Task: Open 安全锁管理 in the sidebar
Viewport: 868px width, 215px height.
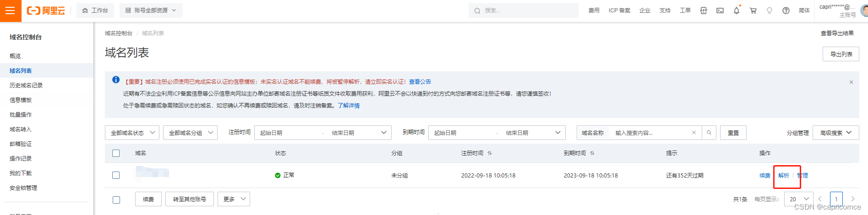Action: [x=23, y=188]
